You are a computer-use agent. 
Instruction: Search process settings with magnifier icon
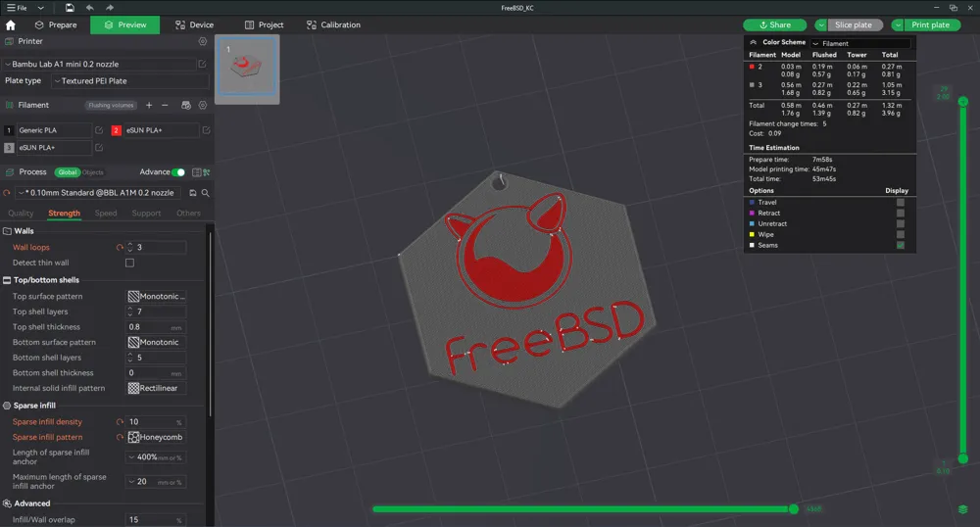click(x=205, y=193)
